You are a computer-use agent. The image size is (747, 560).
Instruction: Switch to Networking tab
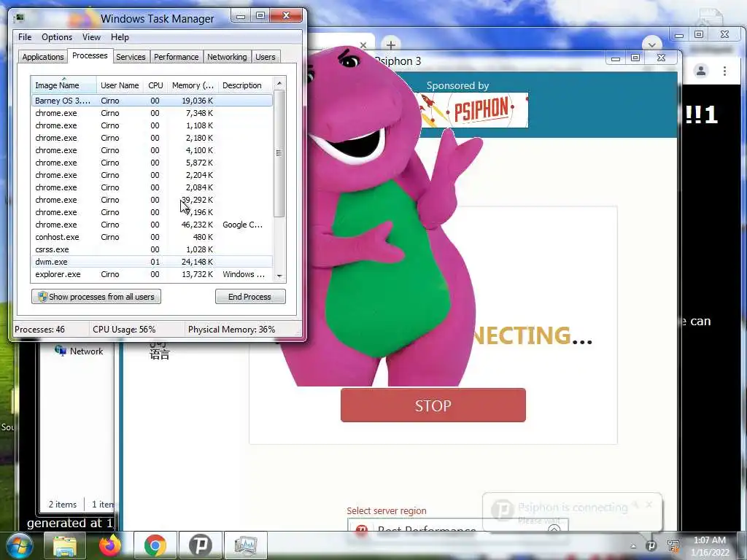point(227,57)
